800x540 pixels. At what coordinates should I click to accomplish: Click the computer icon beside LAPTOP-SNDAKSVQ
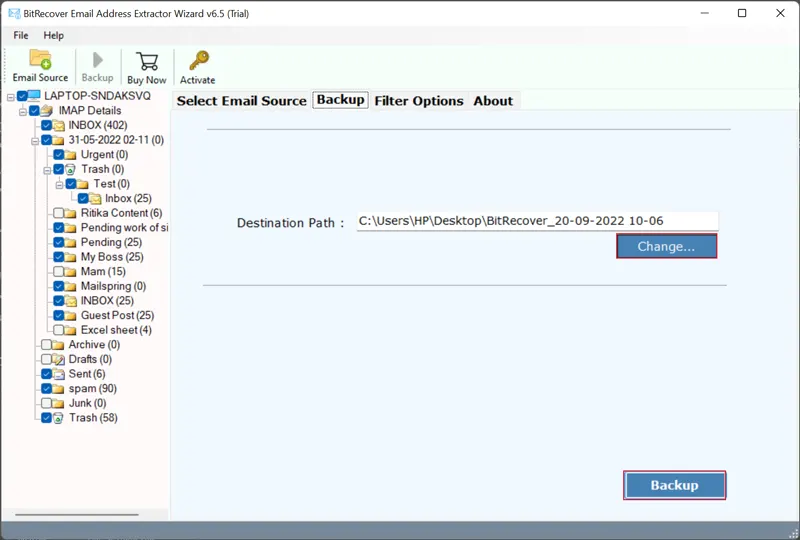point(34,95)
